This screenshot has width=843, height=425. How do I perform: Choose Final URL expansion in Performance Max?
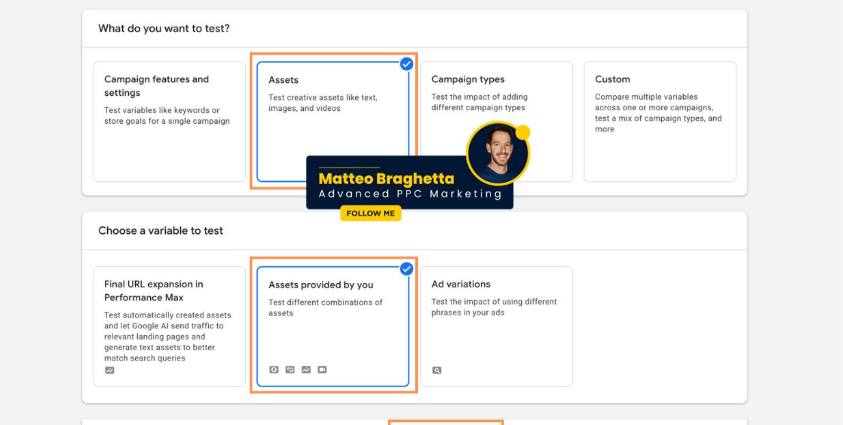(x=168, y=325)
